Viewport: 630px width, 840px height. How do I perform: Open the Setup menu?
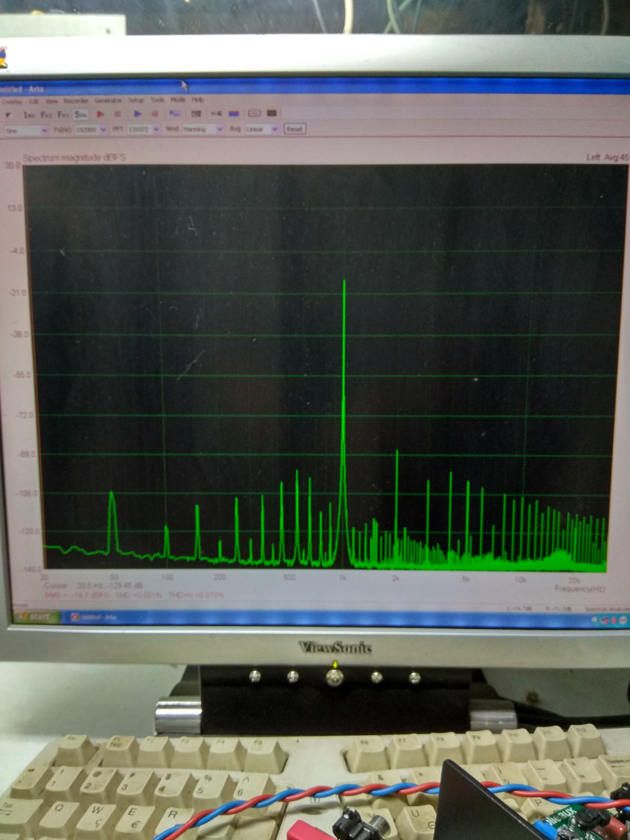136,100
